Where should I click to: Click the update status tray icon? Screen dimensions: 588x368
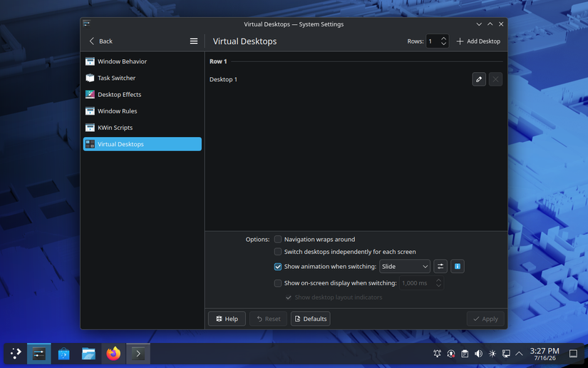[x=451, y=353]
